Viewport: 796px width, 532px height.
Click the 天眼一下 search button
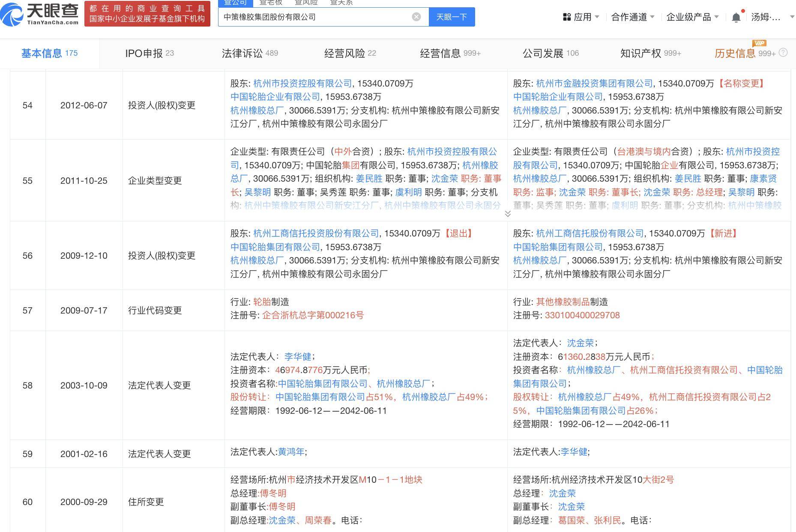452,17
